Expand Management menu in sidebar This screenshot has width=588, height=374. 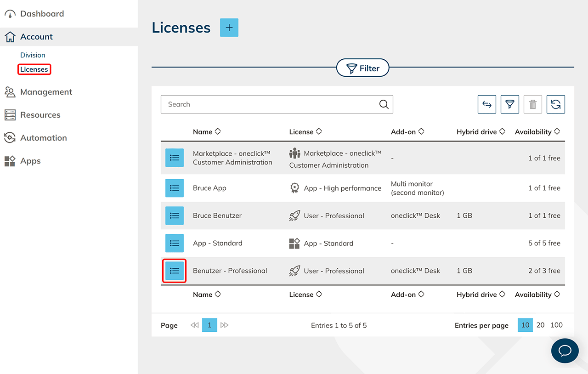click(46, 92)
